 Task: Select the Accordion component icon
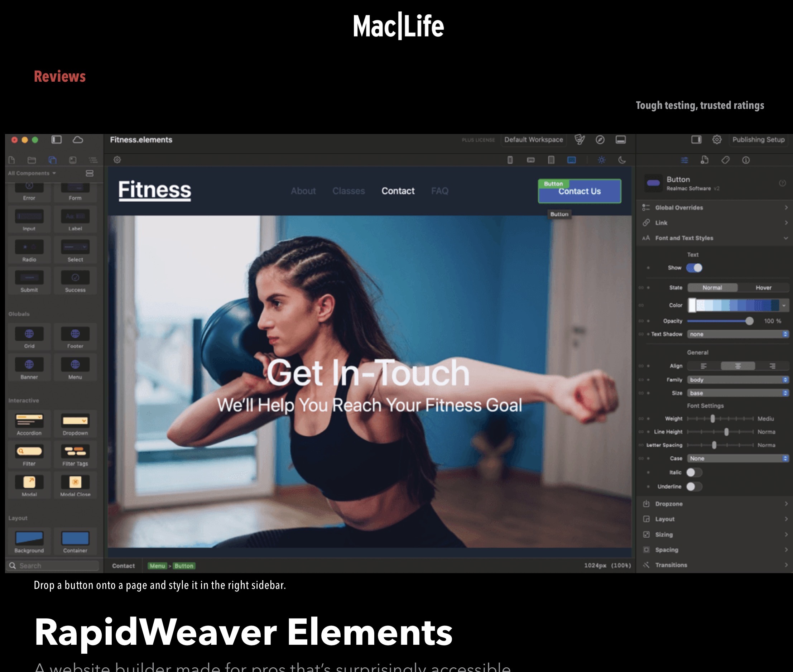(x=29, y=421)
